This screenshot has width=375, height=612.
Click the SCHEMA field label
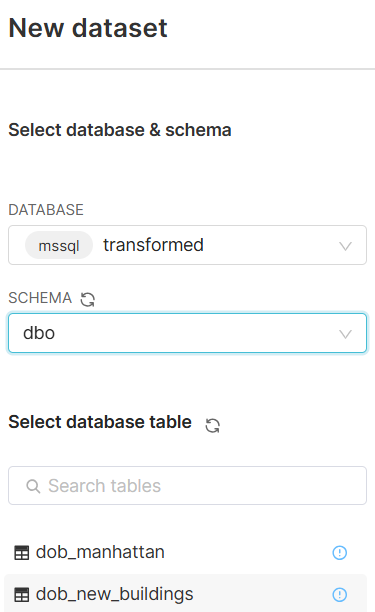(x=40, y=298)
